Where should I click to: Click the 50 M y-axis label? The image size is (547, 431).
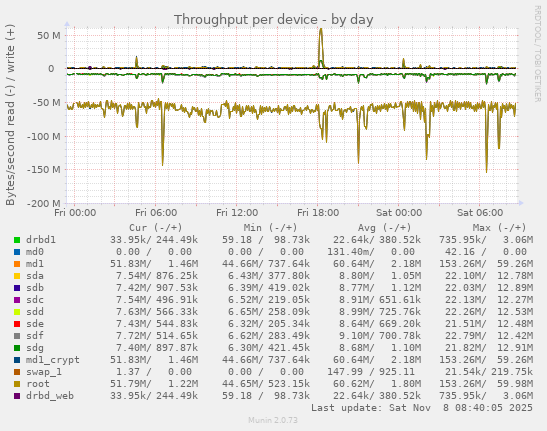49,36
